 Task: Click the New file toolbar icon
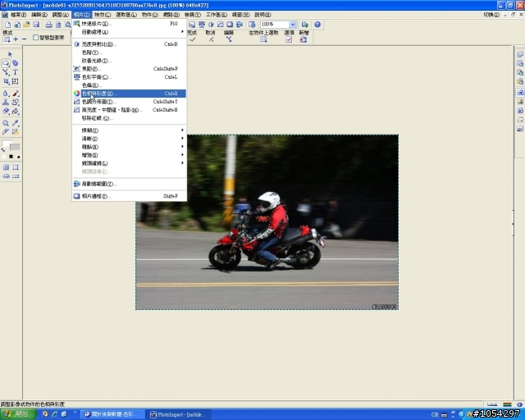tap(7, 25)
